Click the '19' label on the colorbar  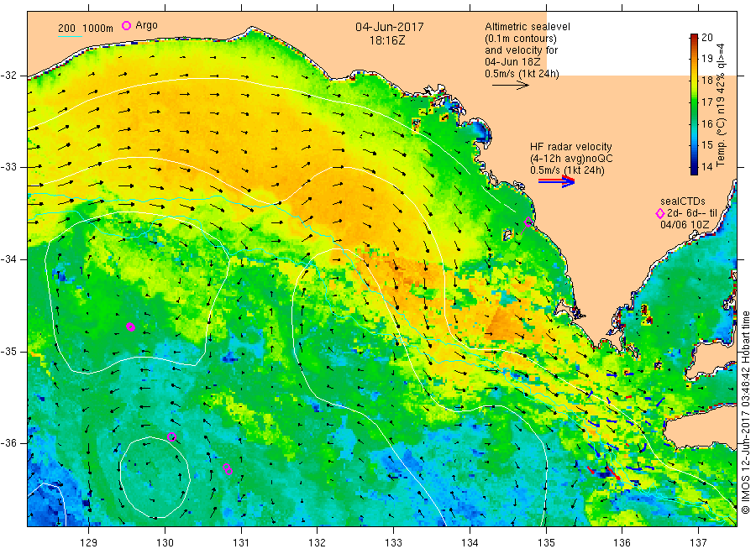pyautogui.click(x=707, y=59)
